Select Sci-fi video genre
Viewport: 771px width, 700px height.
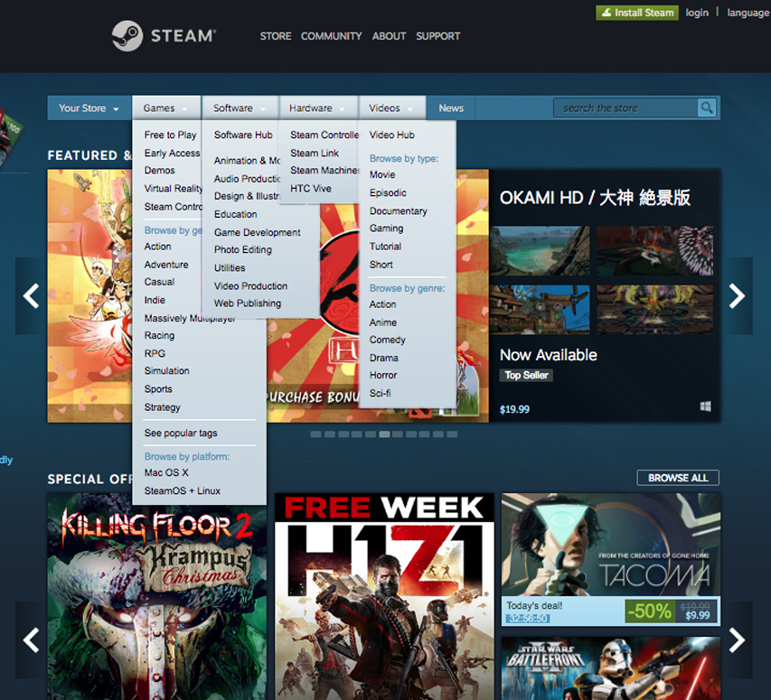point(381,393)
